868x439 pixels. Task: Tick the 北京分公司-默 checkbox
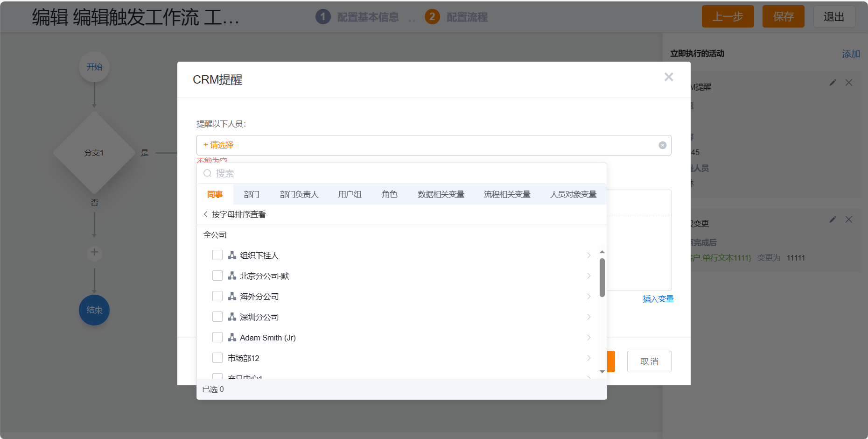[217, 276]
